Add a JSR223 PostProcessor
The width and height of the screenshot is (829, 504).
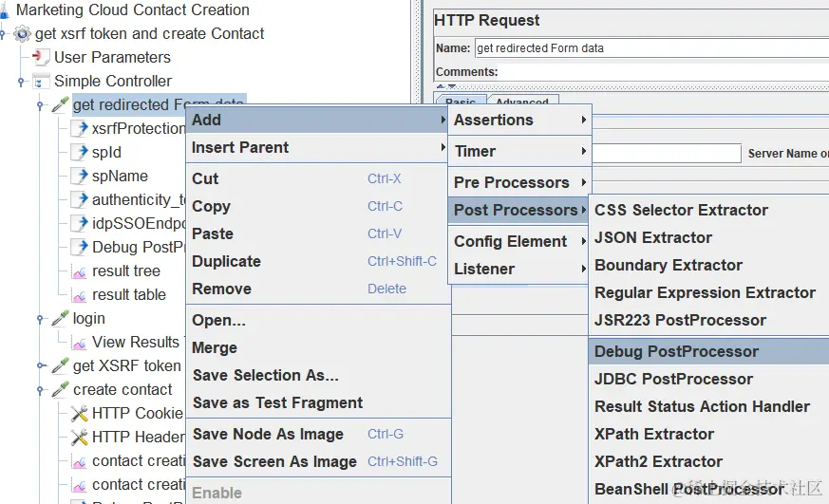click(x=709, y=320)
